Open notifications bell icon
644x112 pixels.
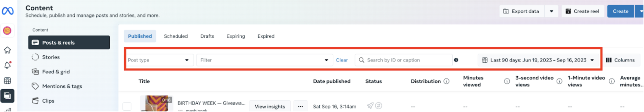8,65
